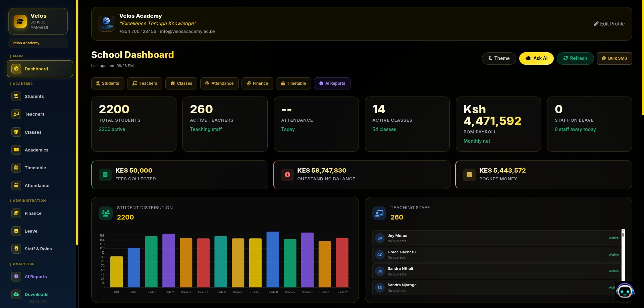Open the Students icon in sidebar
Screen dimensions: 644x308
pos(16,96)
